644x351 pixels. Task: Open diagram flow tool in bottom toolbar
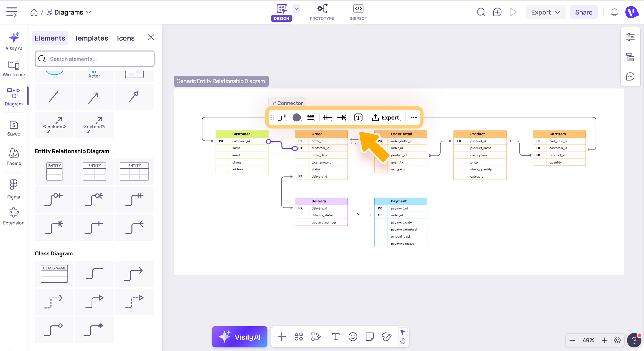pos(315,337)
